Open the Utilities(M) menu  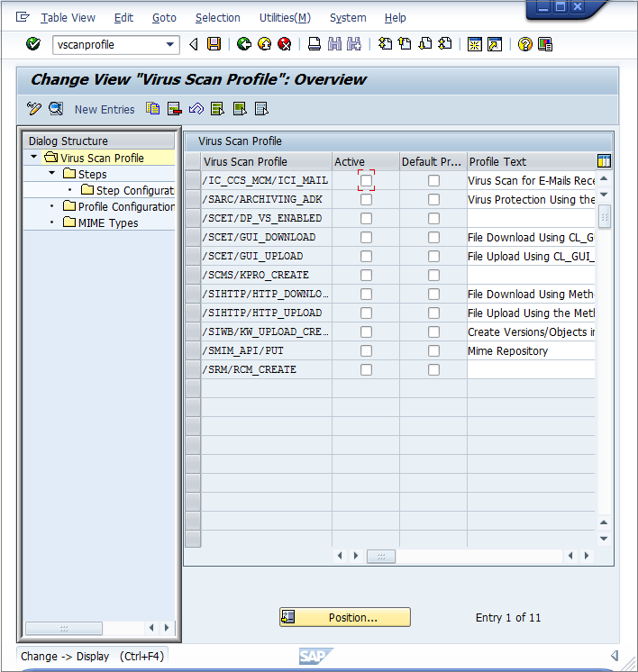coord(285,17)
